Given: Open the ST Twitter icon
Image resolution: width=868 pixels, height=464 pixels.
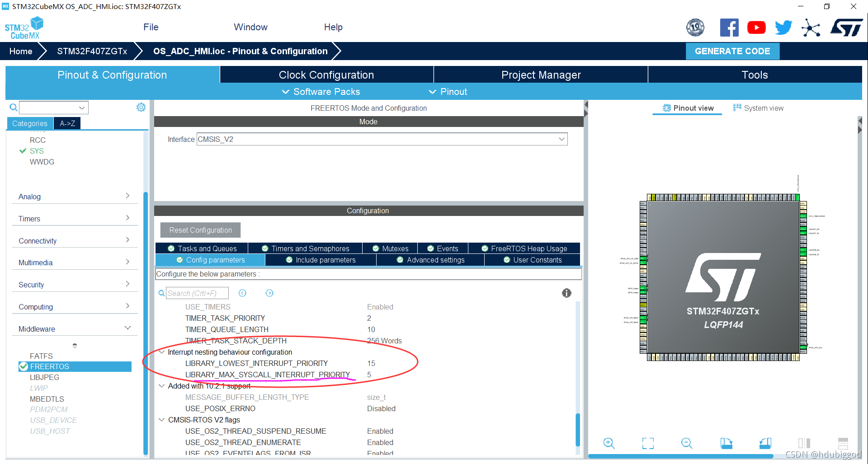Looking at the screenshot, I should [x=783, y=28].
